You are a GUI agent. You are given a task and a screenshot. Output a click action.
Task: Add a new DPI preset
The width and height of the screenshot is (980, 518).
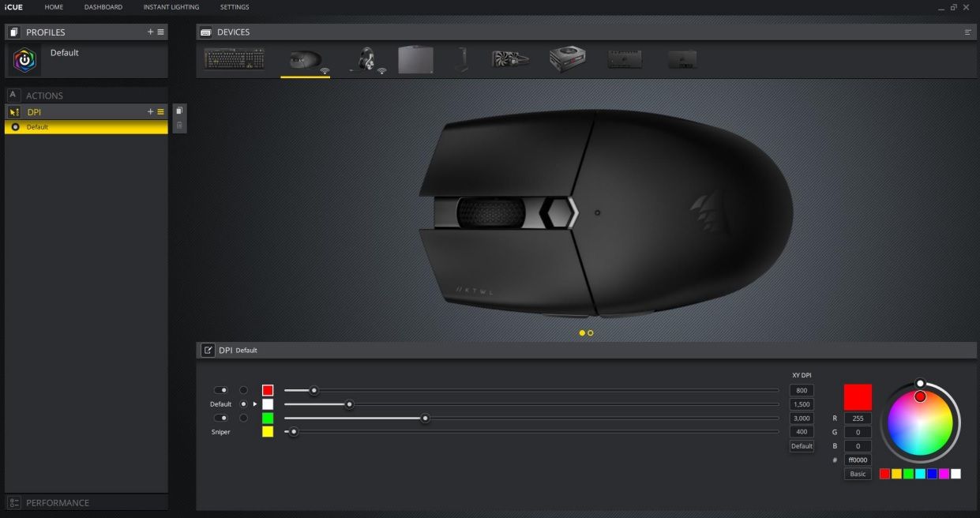150,112
